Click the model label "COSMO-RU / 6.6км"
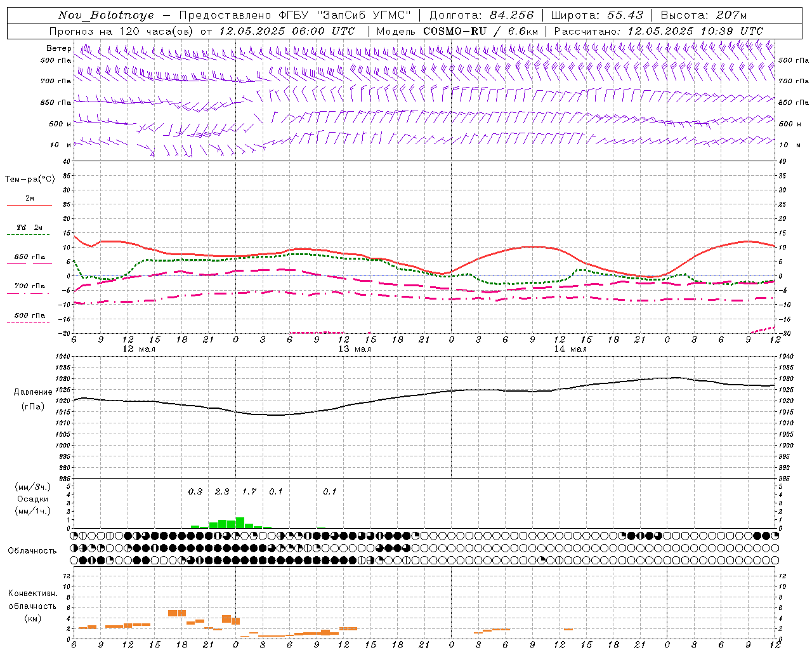 pyautogui.click(x=480, y=31)
